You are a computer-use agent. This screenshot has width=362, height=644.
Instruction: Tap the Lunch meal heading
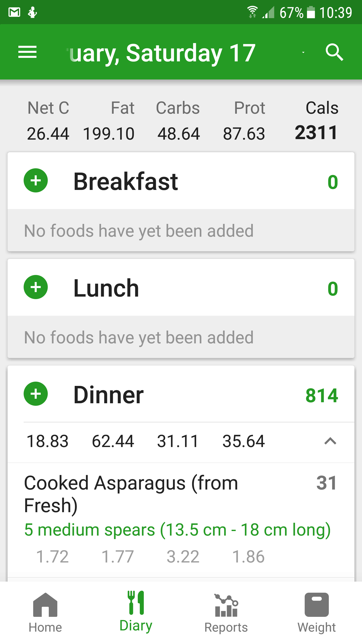(106, 288)
